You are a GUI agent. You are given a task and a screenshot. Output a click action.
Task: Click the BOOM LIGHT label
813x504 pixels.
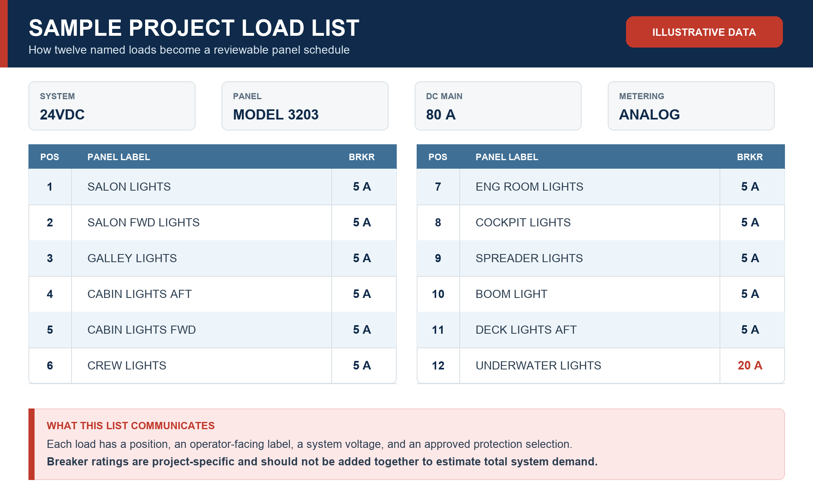coord(511,294)
